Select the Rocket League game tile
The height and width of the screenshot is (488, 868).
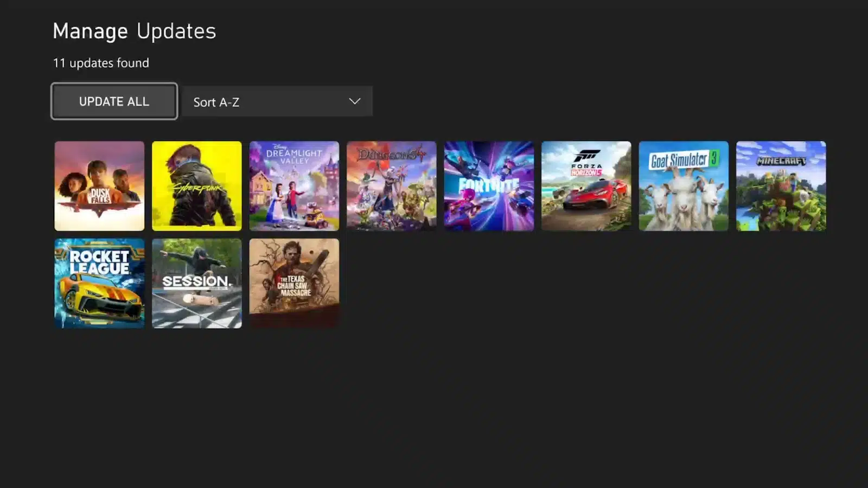pos(99,284)
